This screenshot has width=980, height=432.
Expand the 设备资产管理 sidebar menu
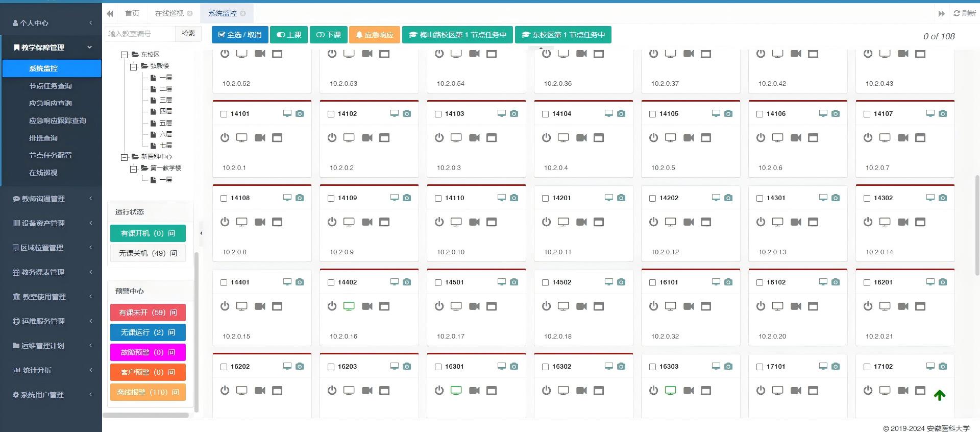pyautogui.click(x=51, y=223)
